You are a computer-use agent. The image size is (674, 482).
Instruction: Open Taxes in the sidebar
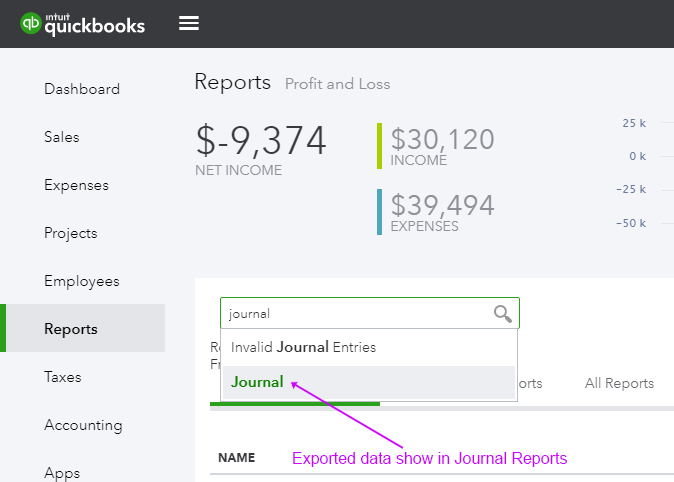[x=63, y=377]
